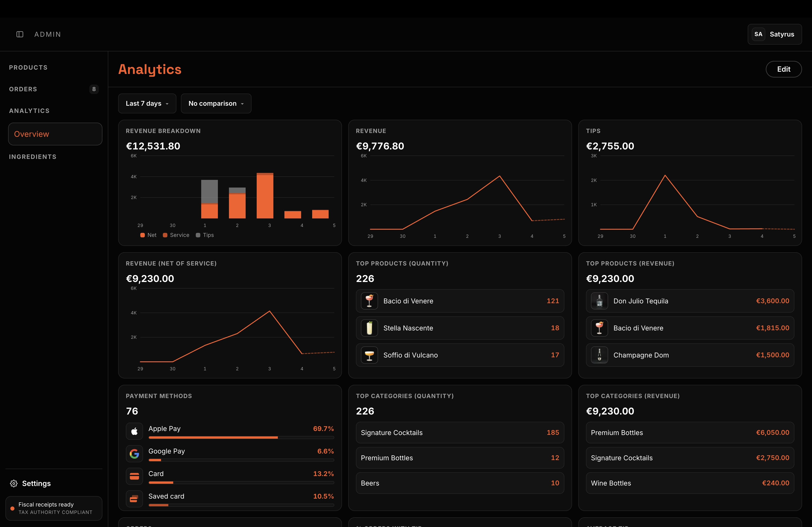Viewport: 812px width, 527px height.
Task: Click Champagne Dom bottle thumbnail
Action: coord(600,355)
